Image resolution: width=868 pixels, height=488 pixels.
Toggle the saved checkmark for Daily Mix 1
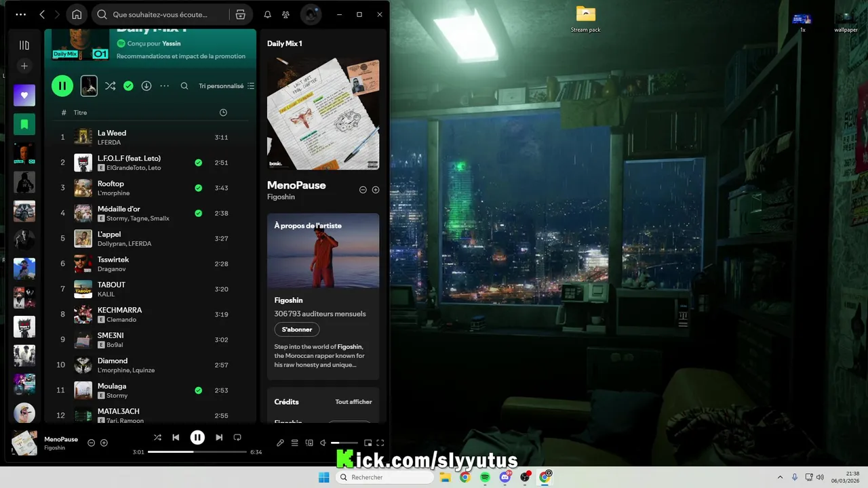128,86
